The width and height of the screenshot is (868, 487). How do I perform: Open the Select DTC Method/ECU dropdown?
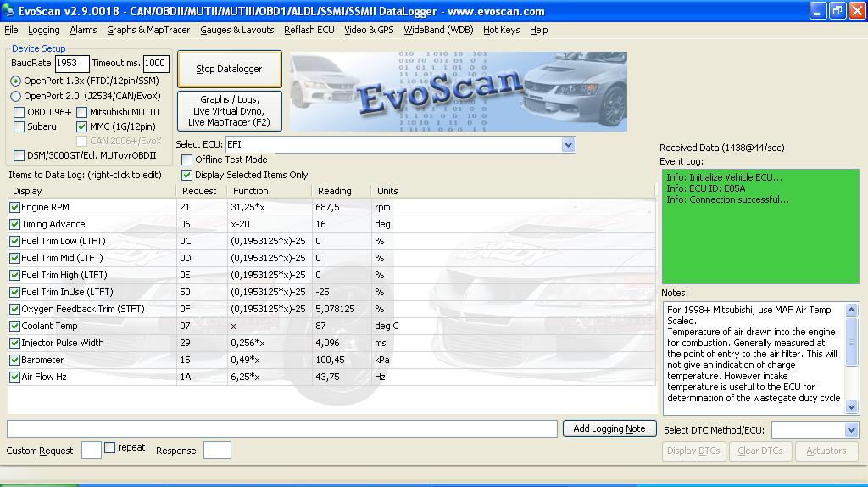pyautogui.click(x=851, y=430)
